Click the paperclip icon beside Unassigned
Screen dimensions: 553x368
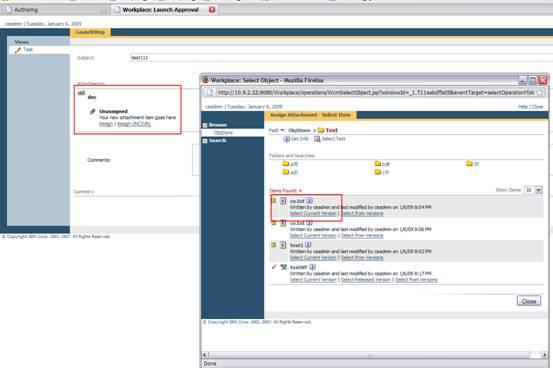(x=92, y=111)
